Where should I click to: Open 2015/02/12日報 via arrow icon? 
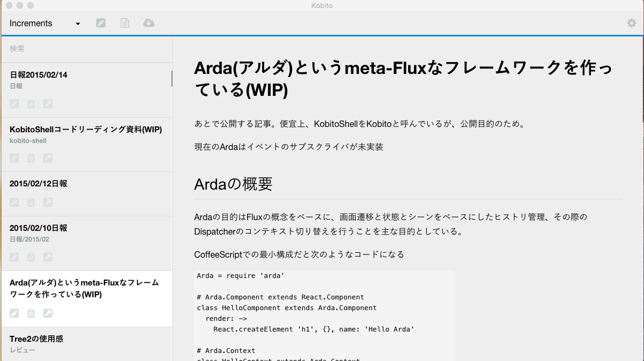48,202
